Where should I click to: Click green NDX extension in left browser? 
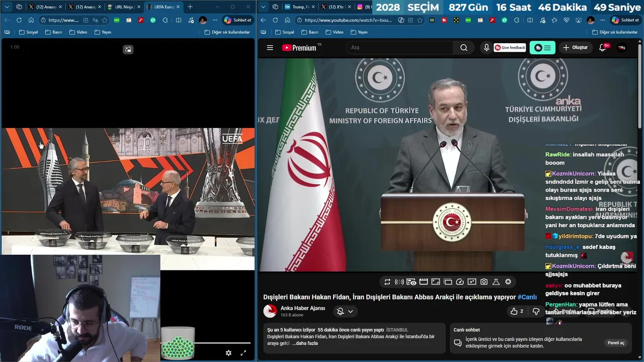[117, 20]
